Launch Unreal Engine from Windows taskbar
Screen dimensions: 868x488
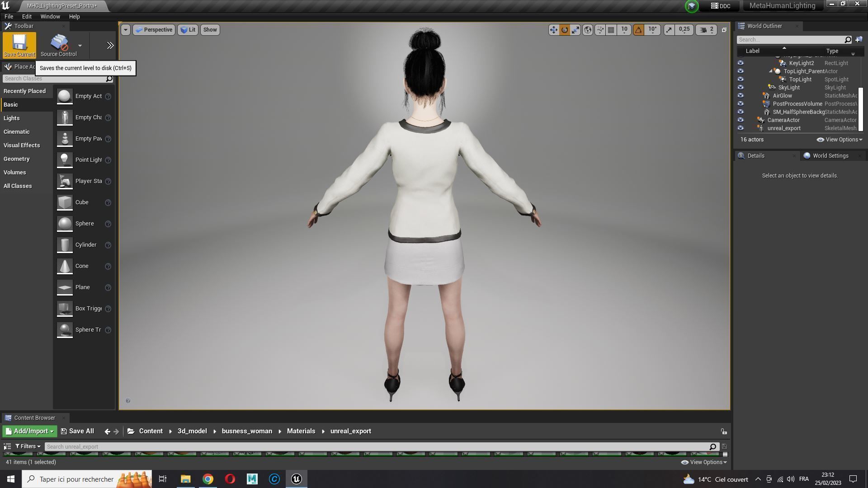pos(297,479)
